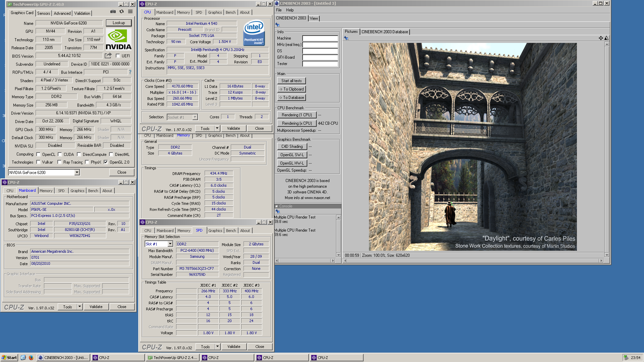Open the CINEBENCH Help menu

coord(290,10)
